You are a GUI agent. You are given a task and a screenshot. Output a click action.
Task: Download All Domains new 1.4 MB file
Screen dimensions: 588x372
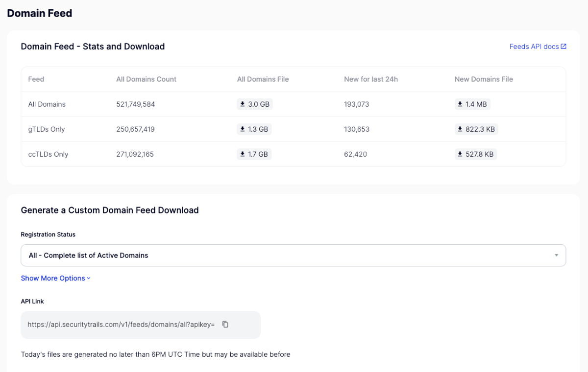tap(472, 104)
